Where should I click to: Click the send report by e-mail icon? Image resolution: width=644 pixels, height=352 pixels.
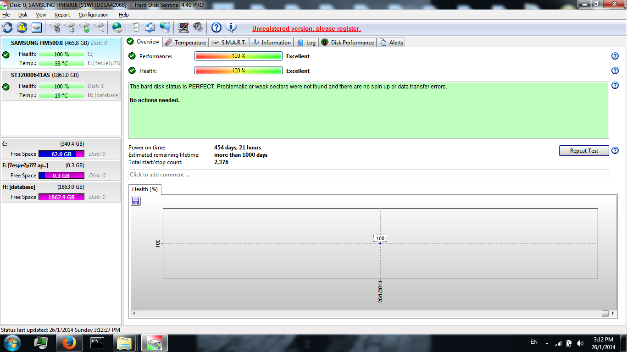pyautogui.click(x=150, y=27)
